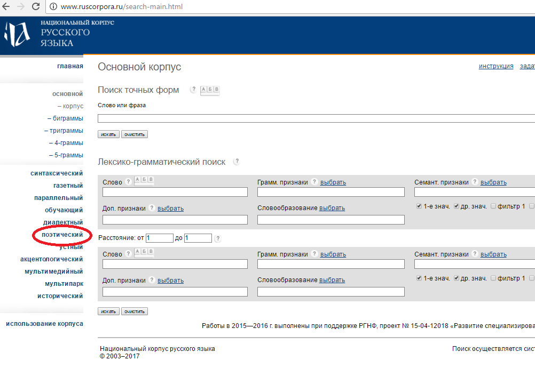
Task: Go back with the browser back arrow
Action: pyautogui.click(x=6, y=6)
